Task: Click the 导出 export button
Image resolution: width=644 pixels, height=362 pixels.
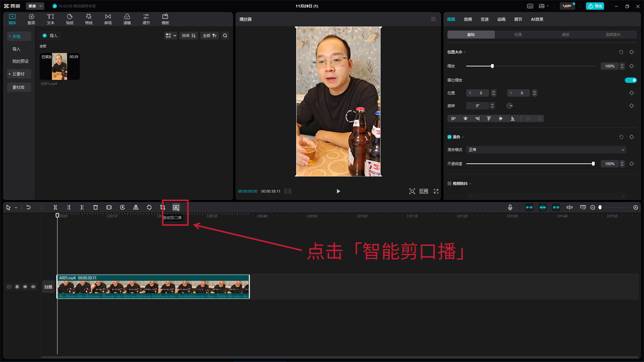Action: point(595,6)
